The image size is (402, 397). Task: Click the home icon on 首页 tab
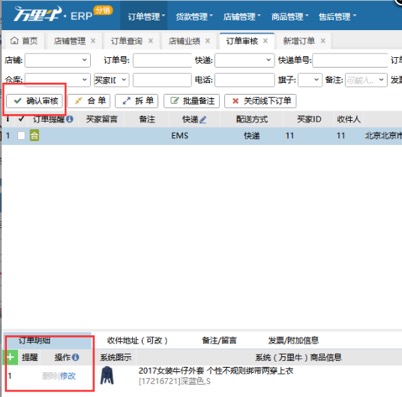click(x=14, y=41)
